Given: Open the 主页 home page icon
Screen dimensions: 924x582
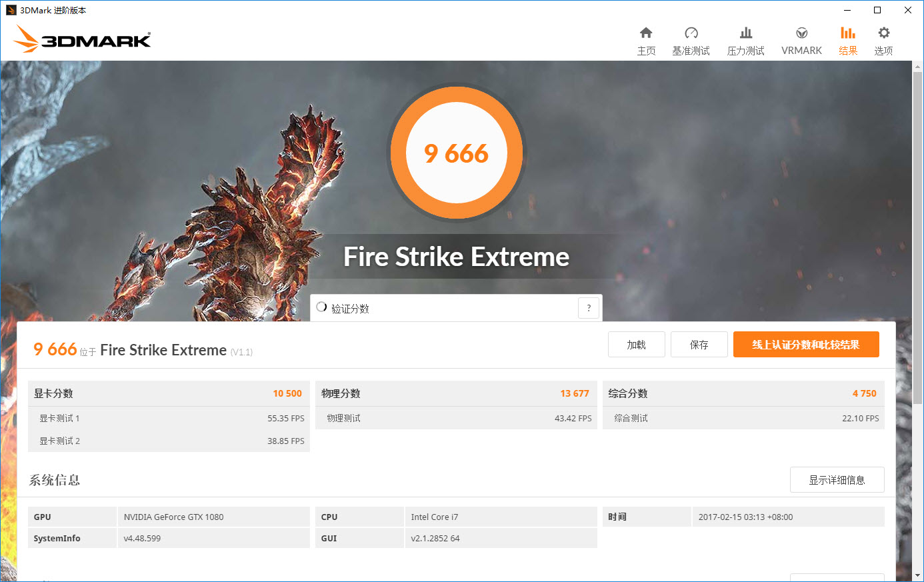Looking at the screenshot, I should pos(646,39).
